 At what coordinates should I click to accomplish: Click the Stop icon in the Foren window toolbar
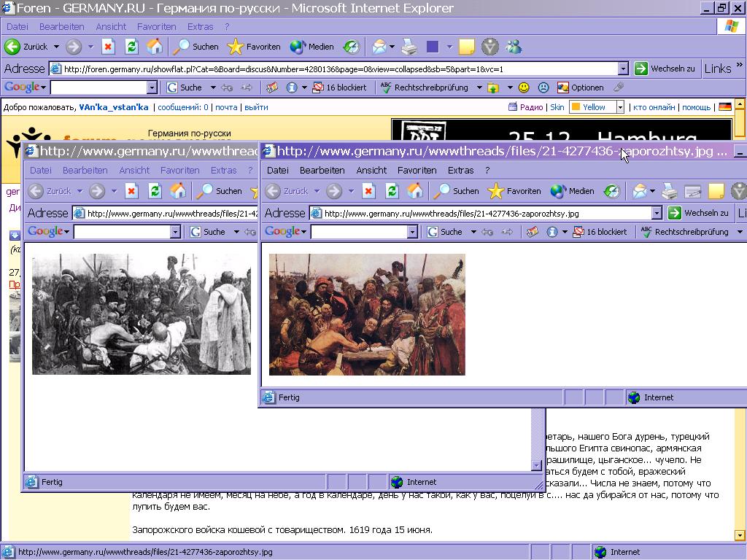pos(108,47)
